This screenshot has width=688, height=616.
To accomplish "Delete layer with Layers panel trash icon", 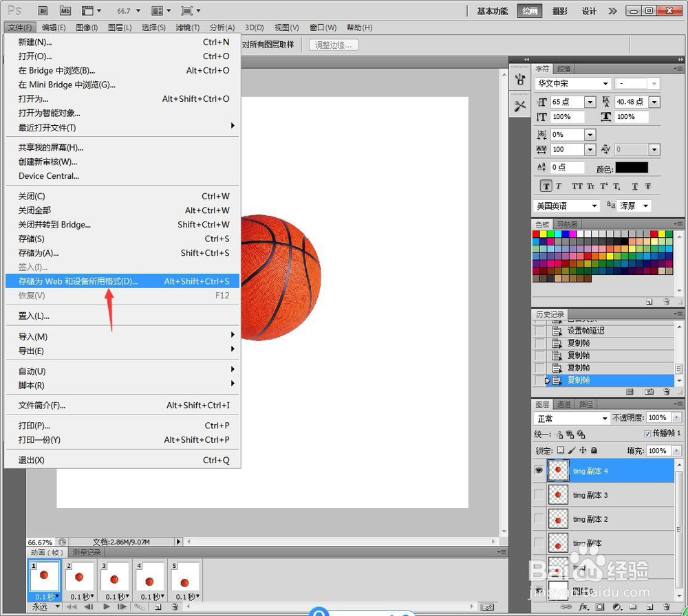I will click(667, 607).
